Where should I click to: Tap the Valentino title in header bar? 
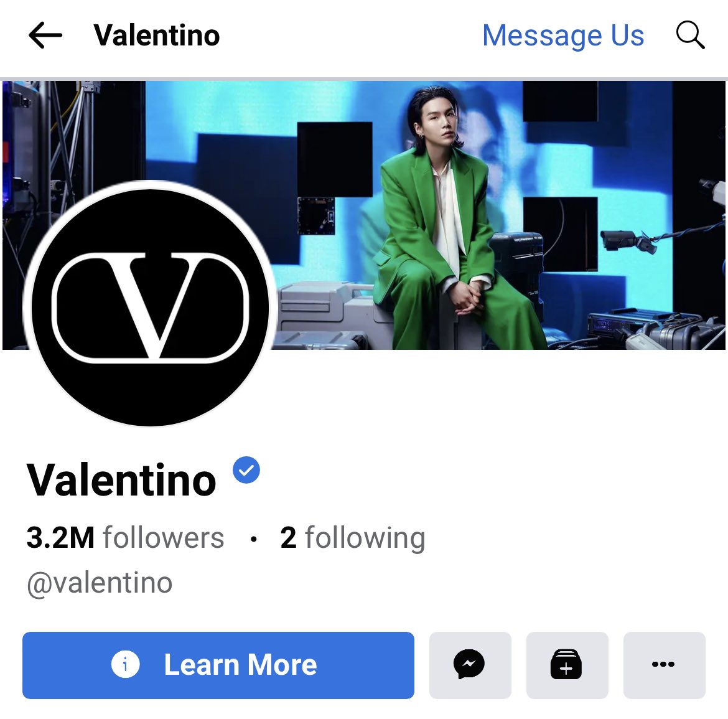coord(156,35)
